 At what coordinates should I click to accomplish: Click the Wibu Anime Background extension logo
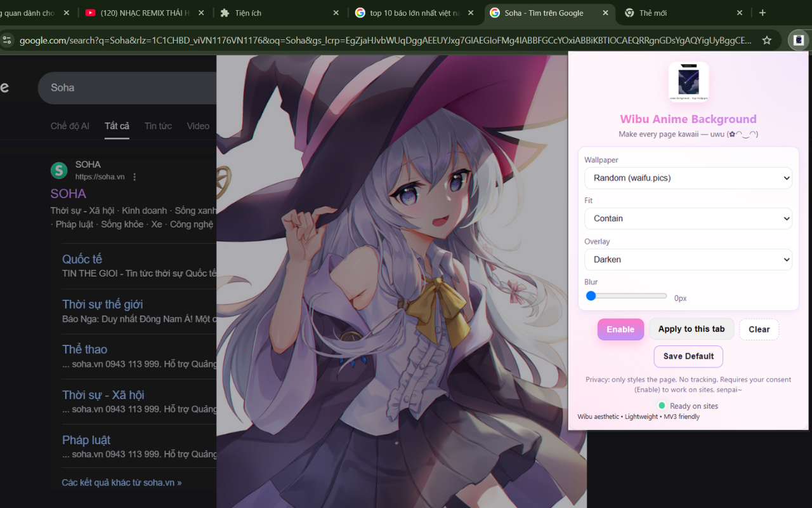tap(688, 81)
